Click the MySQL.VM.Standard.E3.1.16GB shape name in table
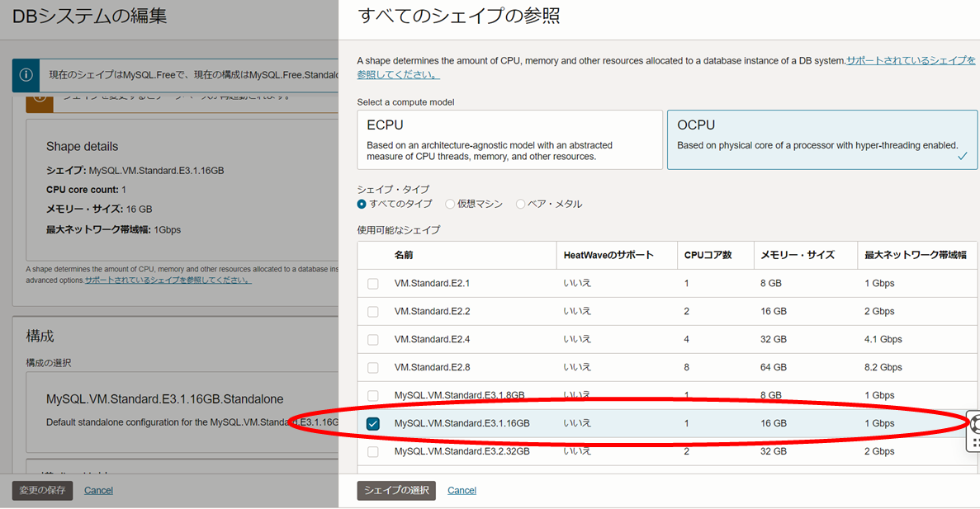980x509 pixels. click(x=462, y=423)
